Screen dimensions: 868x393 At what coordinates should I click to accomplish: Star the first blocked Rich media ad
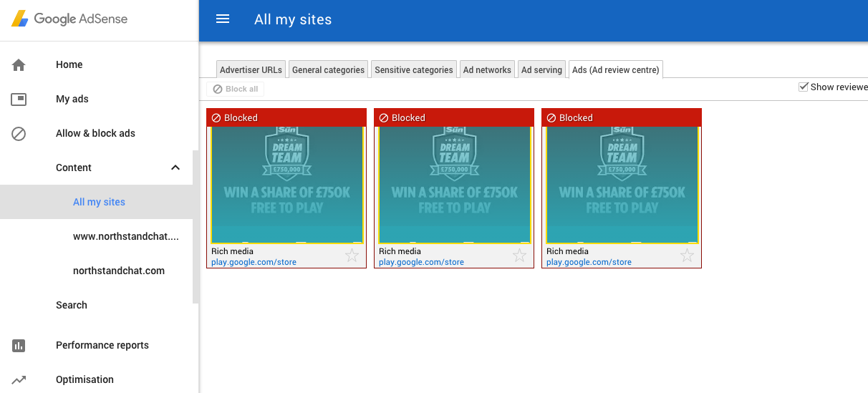pyautogui.click(x=352, y=256)
